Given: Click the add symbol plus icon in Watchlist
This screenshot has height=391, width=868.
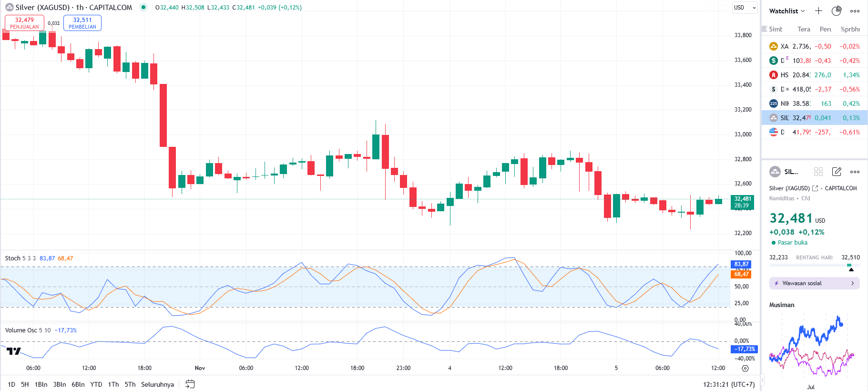Looking at the screenshot, I should pyautogui.click(x=818, y=11).
